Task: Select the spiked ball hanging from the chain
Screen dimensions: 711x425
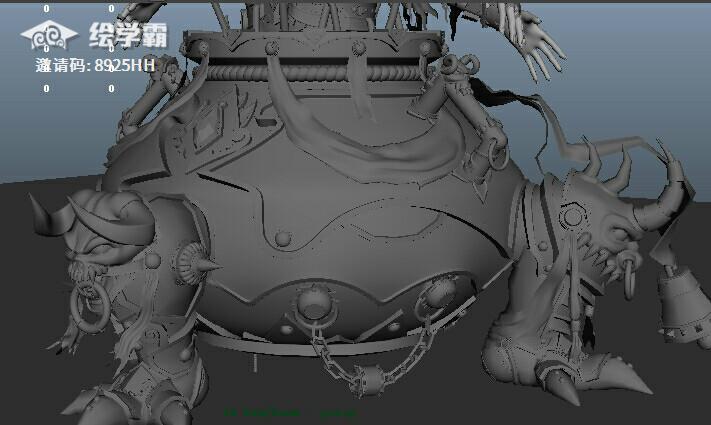Action: pyautogui.click(x=371, y=379)
